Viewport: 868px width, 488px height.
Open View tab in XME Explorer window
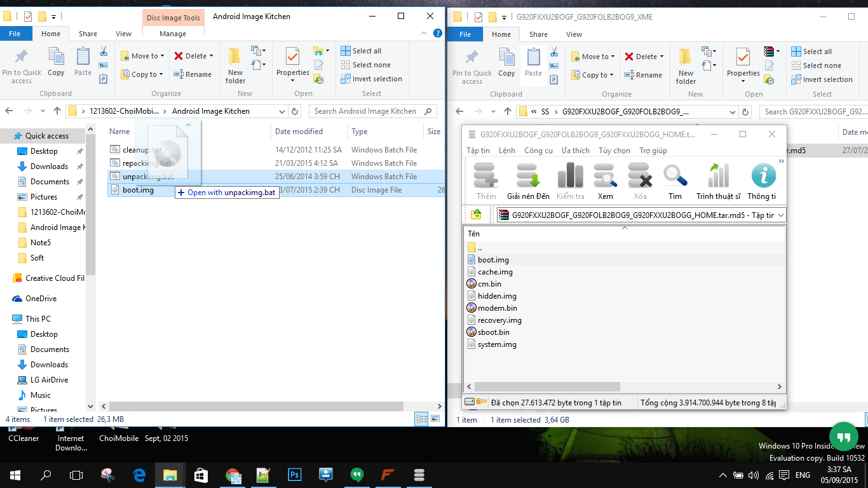click(574, 34)
